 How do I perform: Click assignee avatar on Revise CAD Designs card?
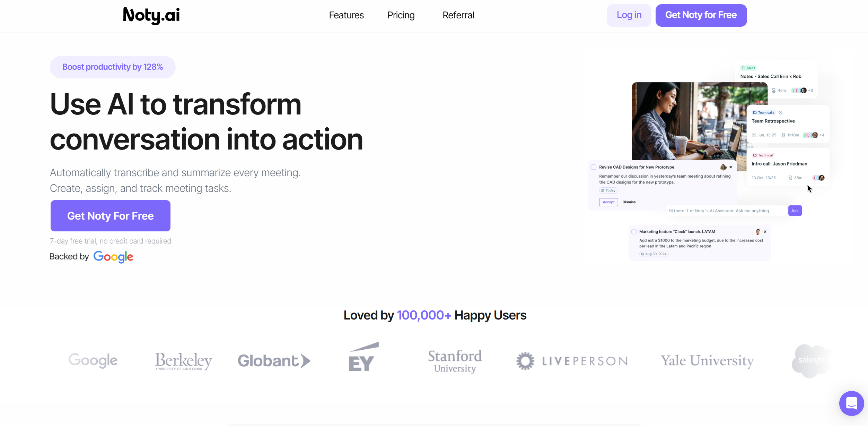pyautogui.click(x=723, y=167)
